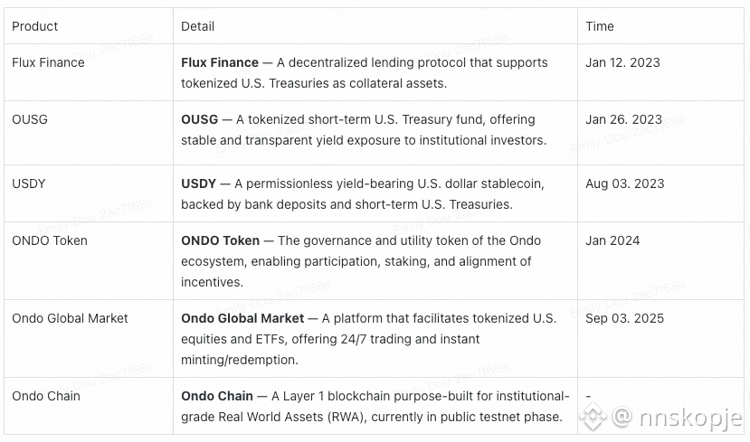Select the Detail column header
Viewport: 750px width, 442px height.
[198, 26]
